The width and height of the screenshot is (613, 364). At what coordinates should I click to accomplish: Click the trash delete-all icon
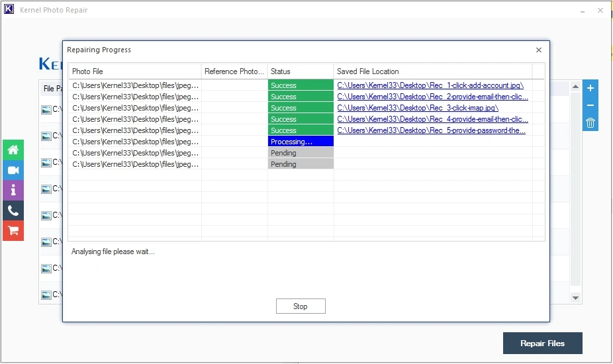coord(590,122)
